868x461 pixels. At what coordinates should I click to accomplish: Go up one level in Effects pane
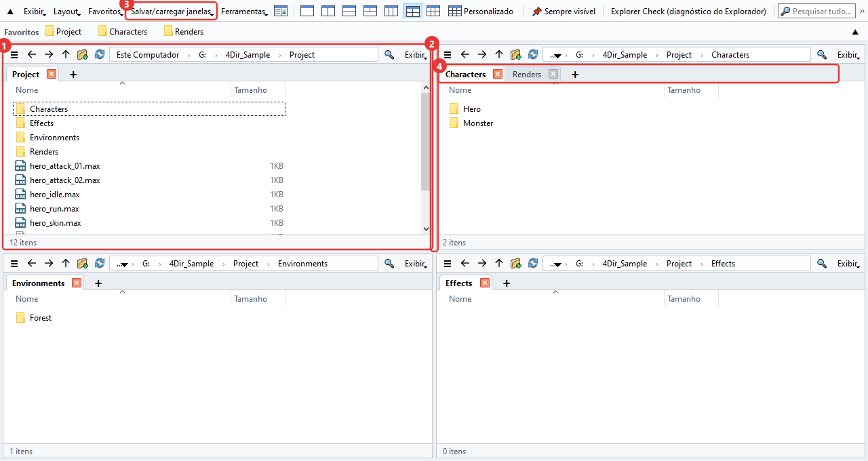click(x=499, y=264)
